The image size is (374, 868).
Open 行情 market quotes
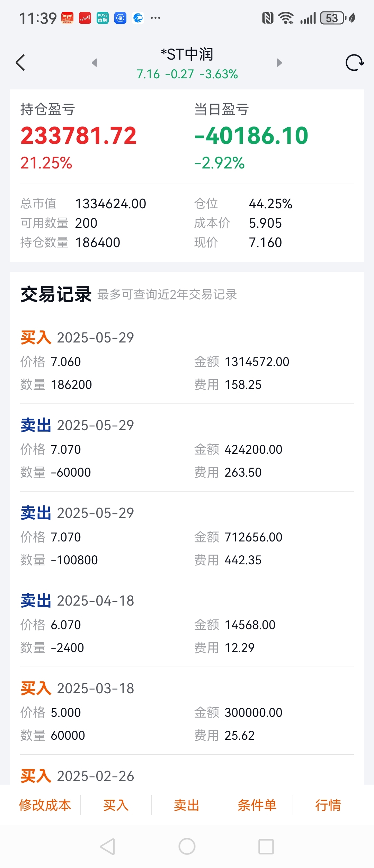point(328,805)
